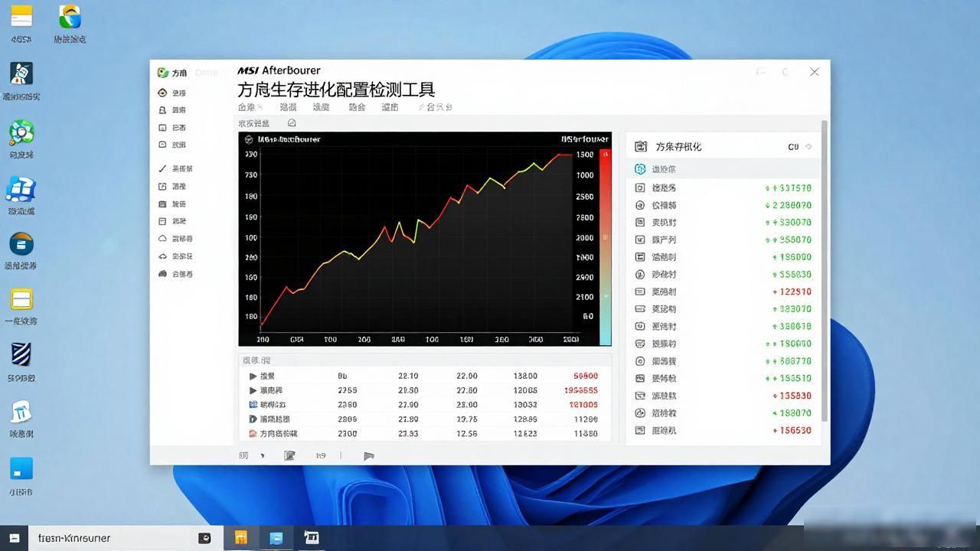The image size is (980, 551).
Task: Click the panel icon beside the title 方朱存朳化
Action: coord(641,146)
